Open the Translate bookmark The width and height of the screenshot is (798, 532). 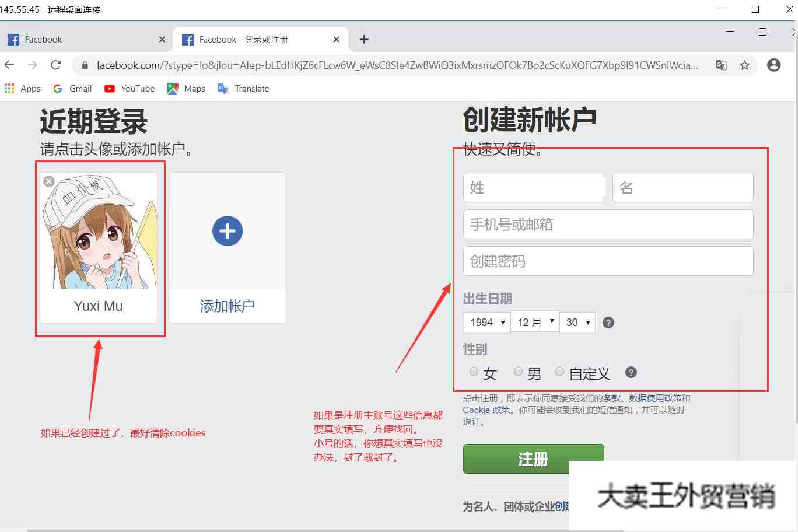coord(243,88)
